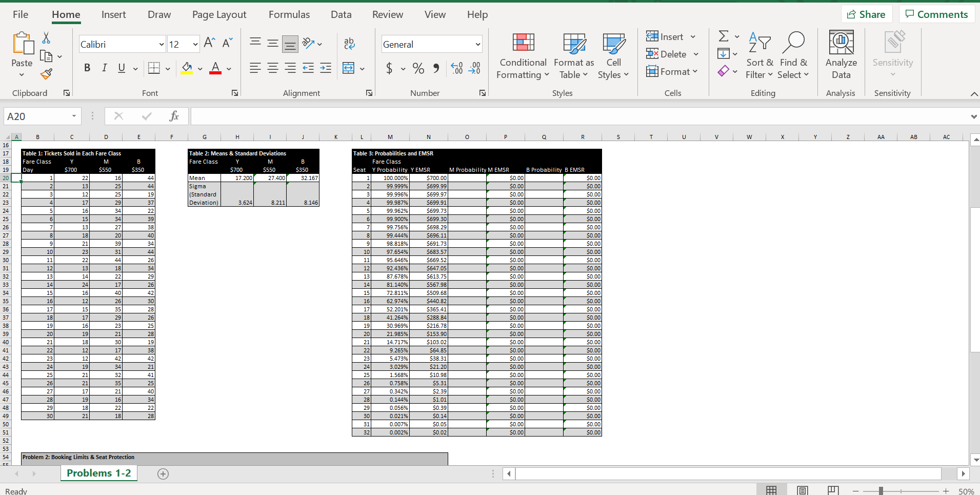Click the Share button

pos(866,14)
